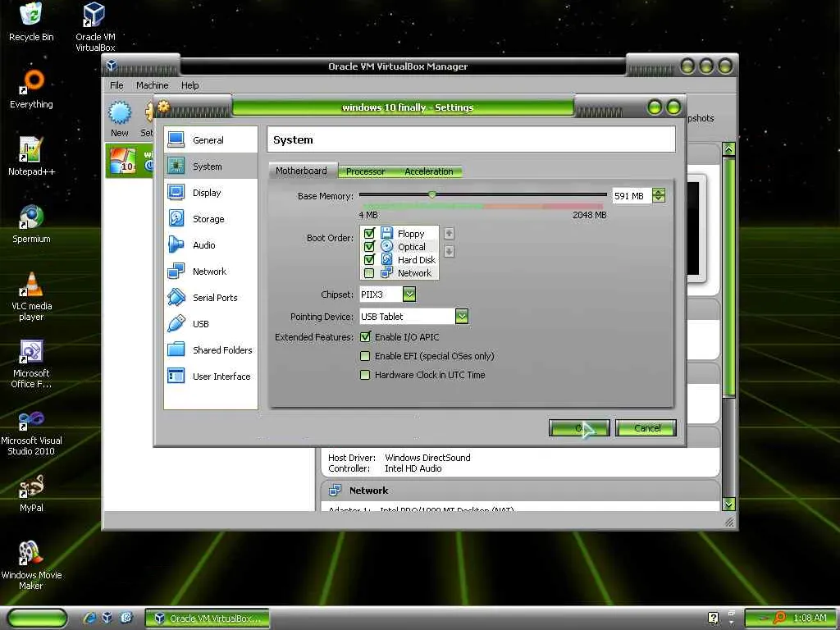Open Storage settings category

pyautogui.click(x=210, y=218)
